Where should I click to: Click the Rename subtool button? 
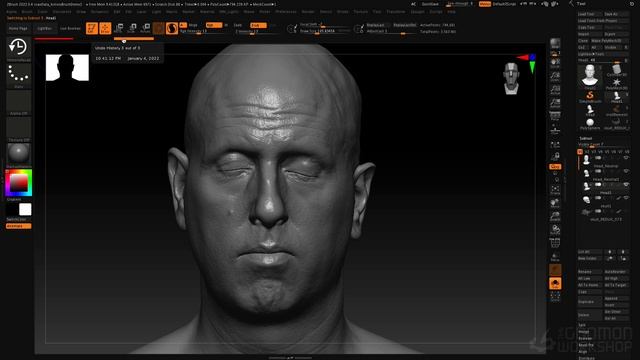point(589,272)
